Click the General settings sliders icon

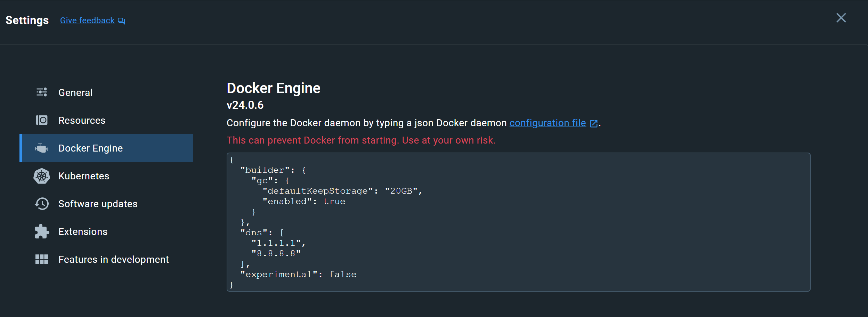click(x=42, y=92)
